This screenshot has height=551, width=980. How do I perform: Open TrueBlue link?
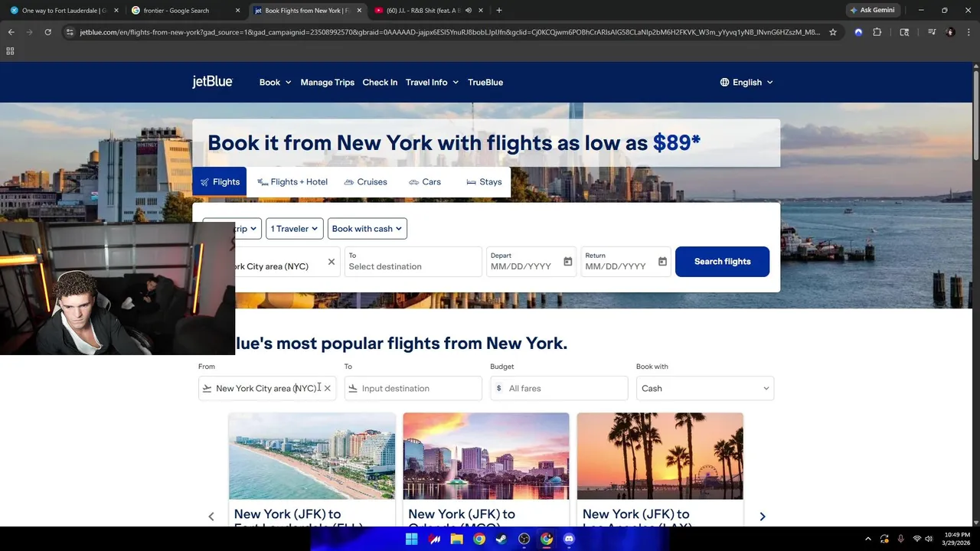coord(485,82)
